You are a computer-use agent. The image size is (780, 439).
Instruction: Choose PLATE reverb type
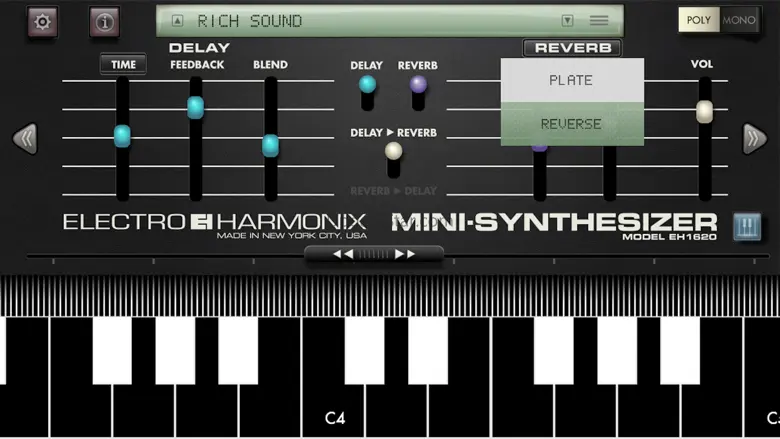(x=572, y=80)
